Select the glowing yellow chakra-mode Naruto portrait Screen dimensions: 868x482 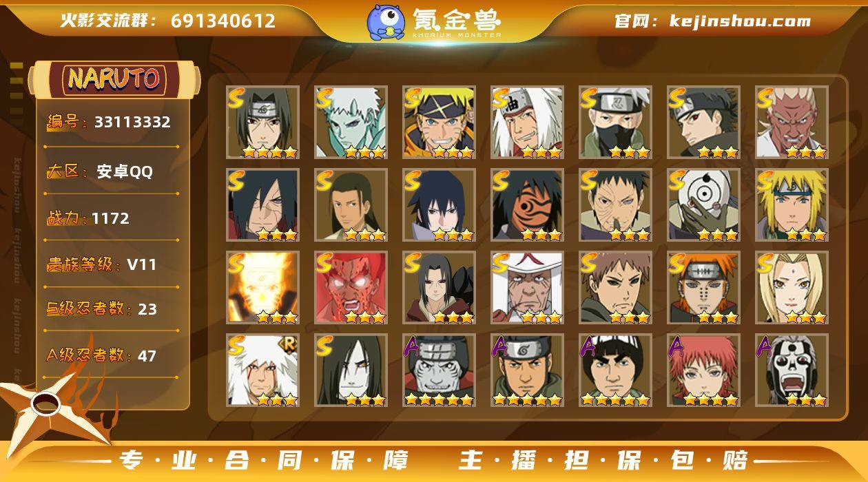coord(262,288)
